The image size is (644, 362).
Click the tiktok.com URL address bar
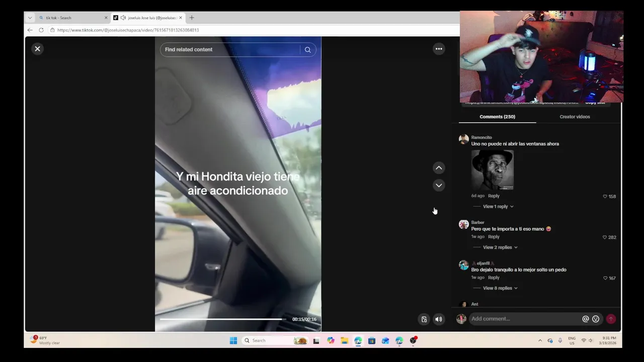pos(128,30)
